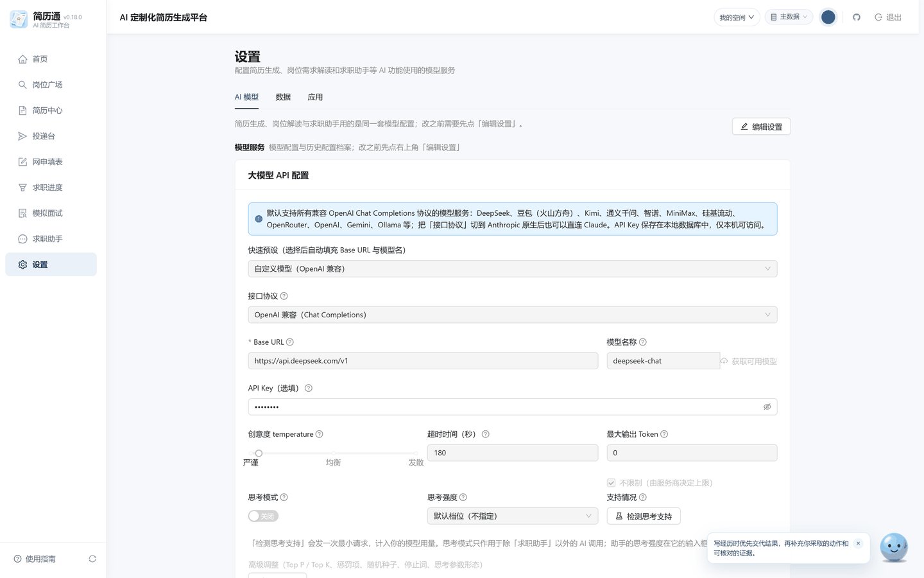Image resolution: width=924 pixels, height=578 pixels.
Task: Click the temperature slider handle
Action: 259,453
